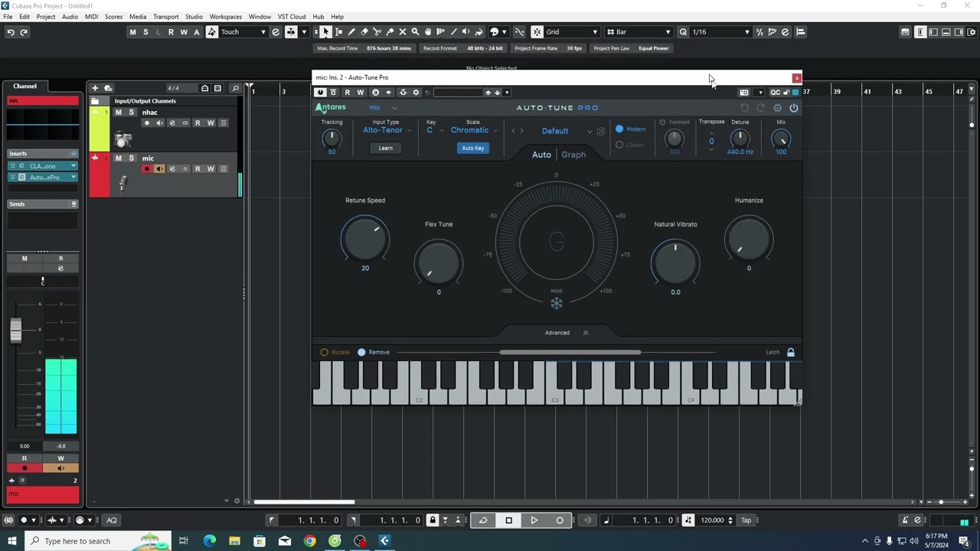Select Remove option above keyboard
Screen dimensions: 980x551
(361, 352)
